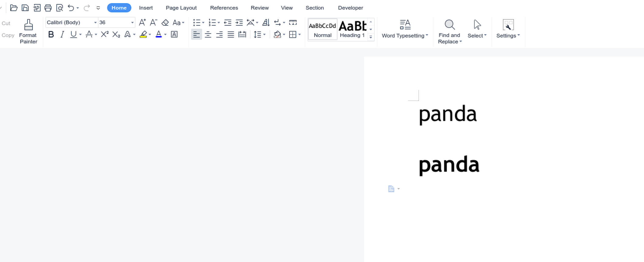This screenshot has width=644, height=262.
Task: Open Find and Replace
Action: coord(450,32)
